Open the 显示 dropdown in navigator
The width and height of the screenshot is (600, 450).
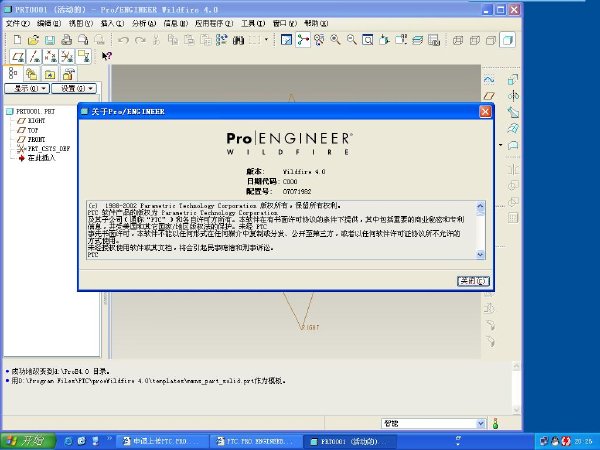coord(27,88)
